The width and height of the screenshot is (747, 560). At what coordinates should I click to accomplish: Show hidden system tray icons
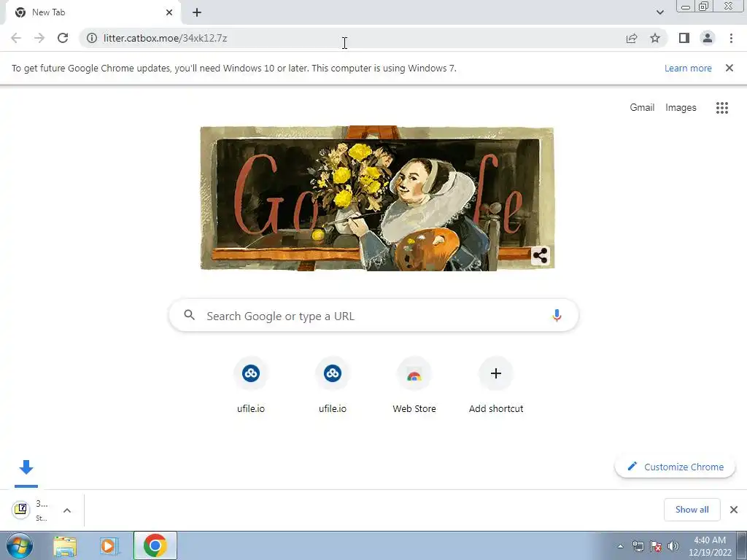pyautogui.click(x=620, y=546)
